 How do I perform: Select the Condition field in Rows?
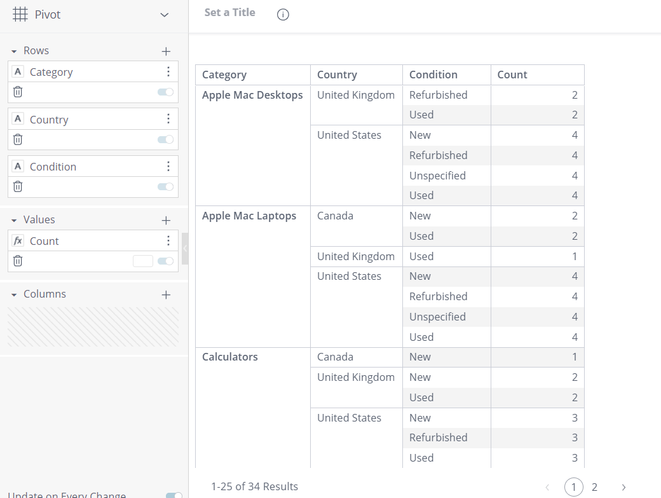point(93,166)
